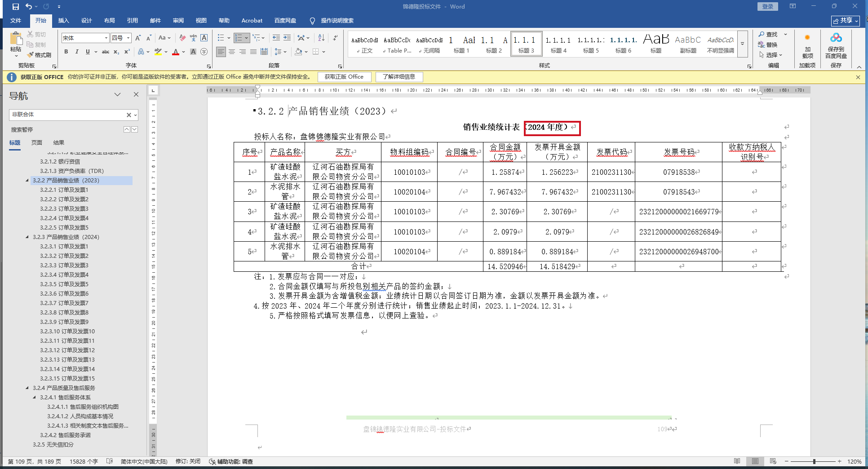Increase font size with grow icon
Image resolution: width=868 pixels, height=469 pixels.
click(x=138, y=38)
